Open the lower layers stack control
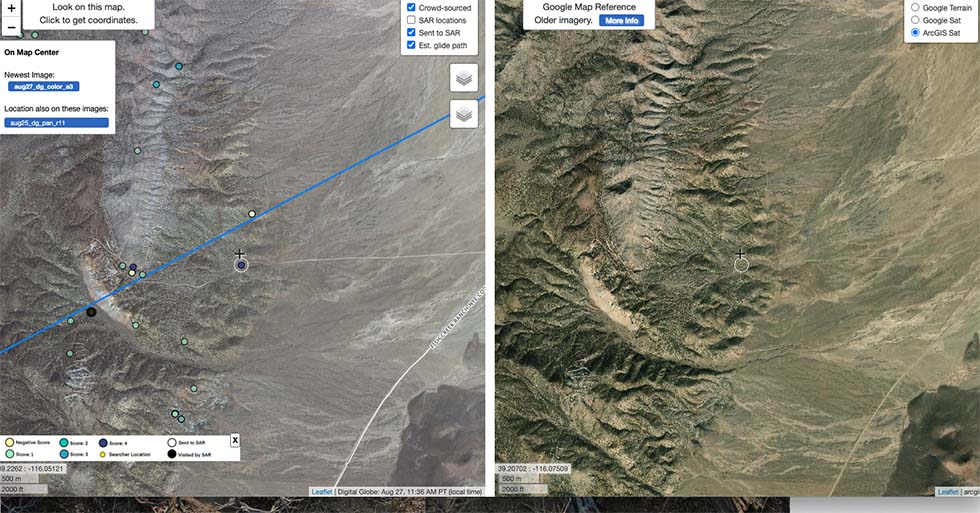The image size is (980, 513). (464, 114)
